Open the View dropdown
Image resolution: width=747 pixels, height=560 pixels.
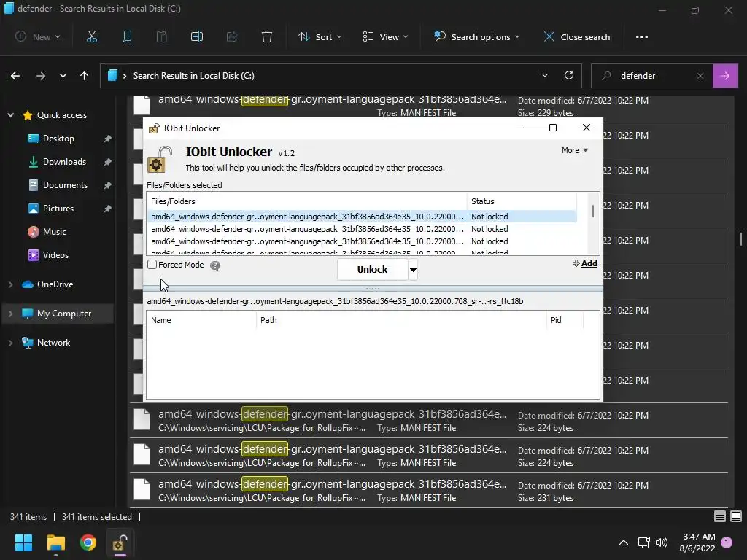385,36
